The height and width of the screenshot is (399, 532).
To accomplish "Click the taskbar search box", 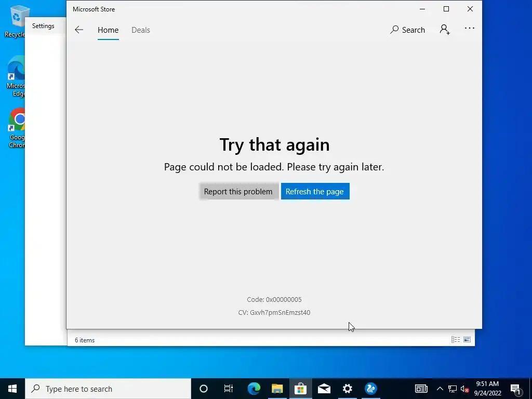I will [108, 389].
